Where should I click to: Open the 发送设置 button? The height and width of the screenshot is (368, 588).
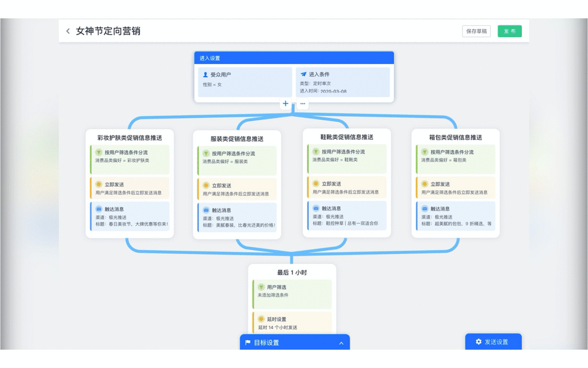tap(493, 342)
